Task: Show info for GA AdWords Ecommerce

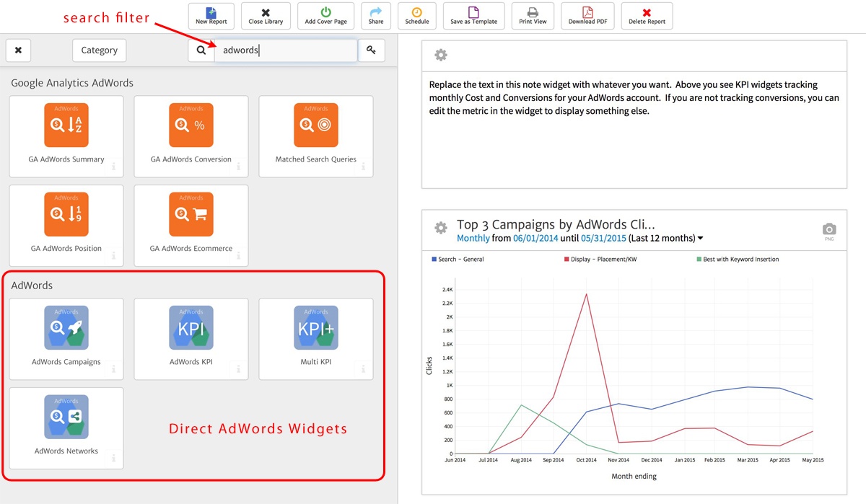Action: coord(238,256)
